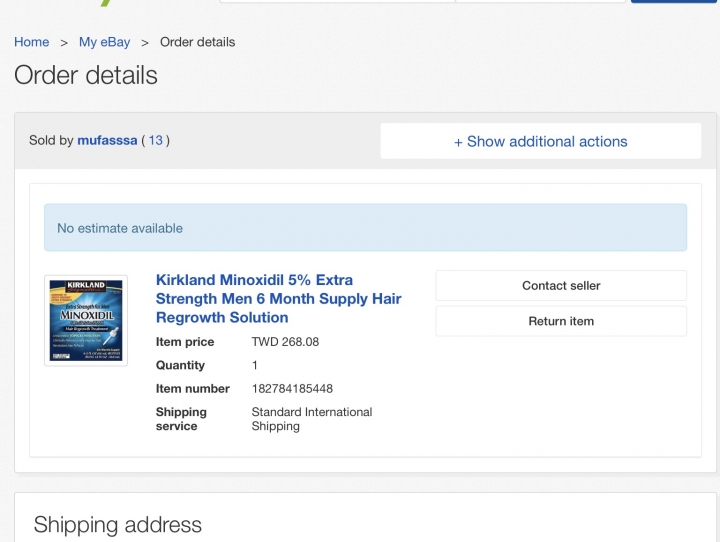This screenshot has height=542, width=720.
Task: Open the seller's feedback score 13
Action: [155, 140]
